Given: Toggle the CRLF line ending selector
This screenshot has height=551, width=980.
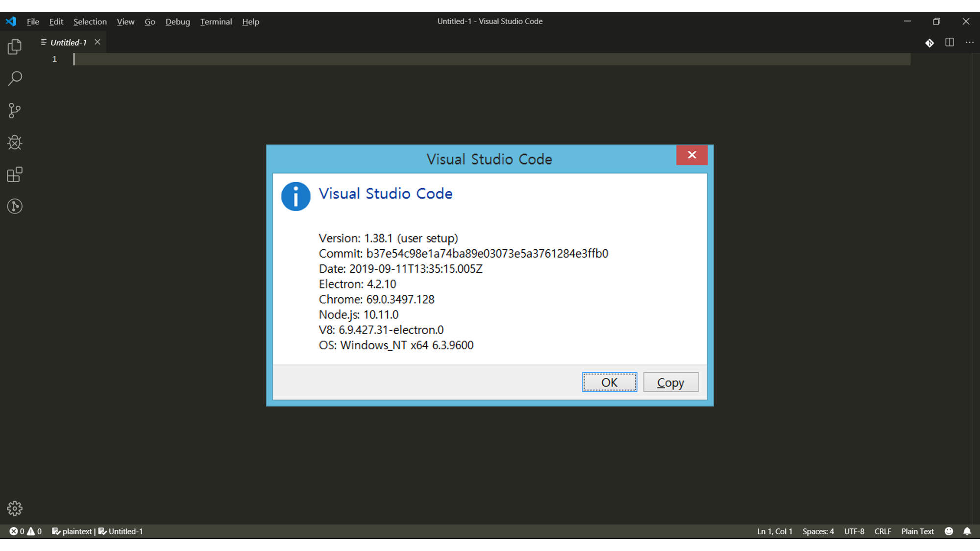Looking at the screenshot, I should pyautogui.click(x=883, y=531).
